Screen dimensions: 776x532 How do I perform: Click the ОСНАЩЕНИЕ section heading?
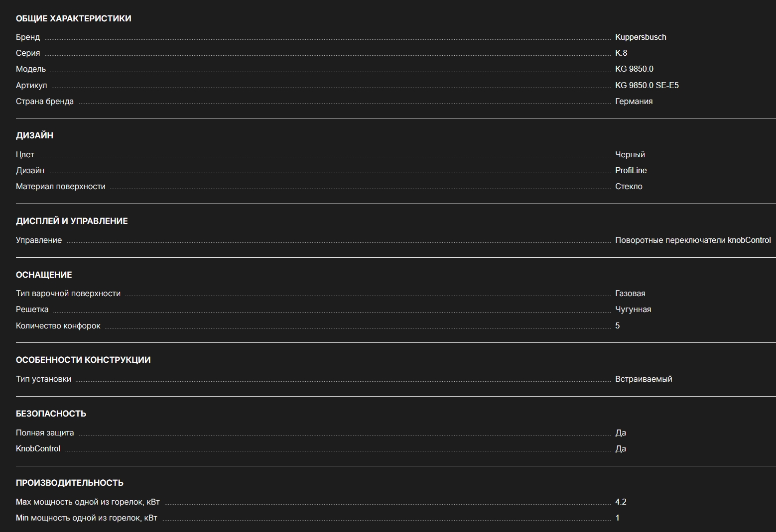point(44,275)
